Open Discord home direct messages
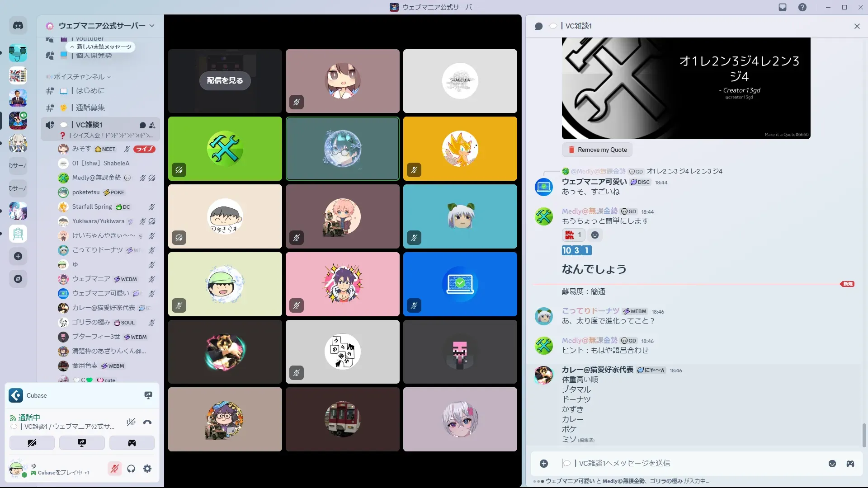Image resolution: width=868 pixels, height=488 pixels. [x=18, y=26]
